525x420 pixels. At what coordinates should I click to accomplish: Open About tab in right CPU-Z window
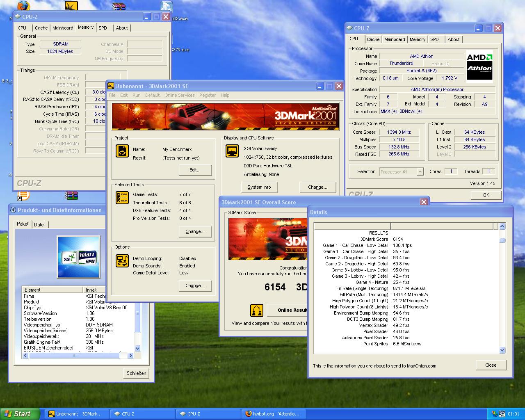pos(454,39)
